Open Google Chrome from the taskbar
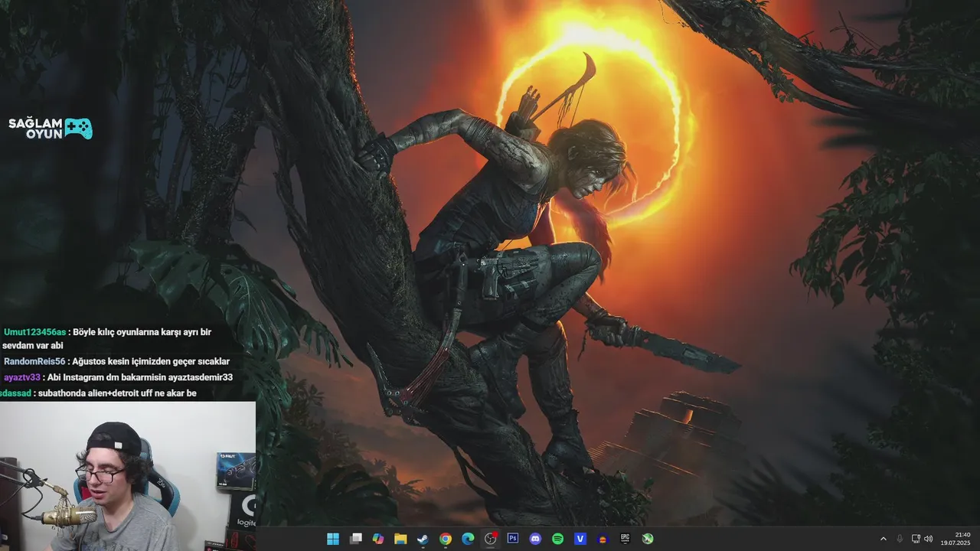980x551 pixels. [x=446, y=539]
